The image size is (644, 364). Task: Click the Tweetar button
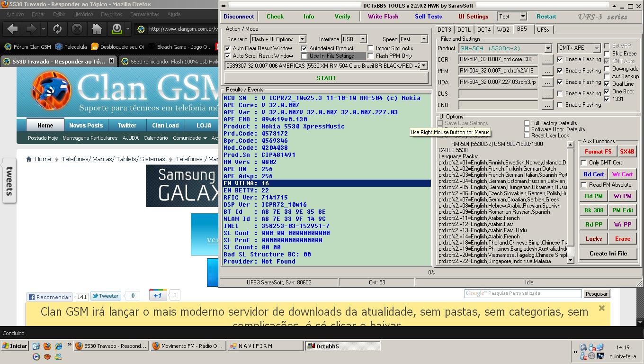pos(106,296)
